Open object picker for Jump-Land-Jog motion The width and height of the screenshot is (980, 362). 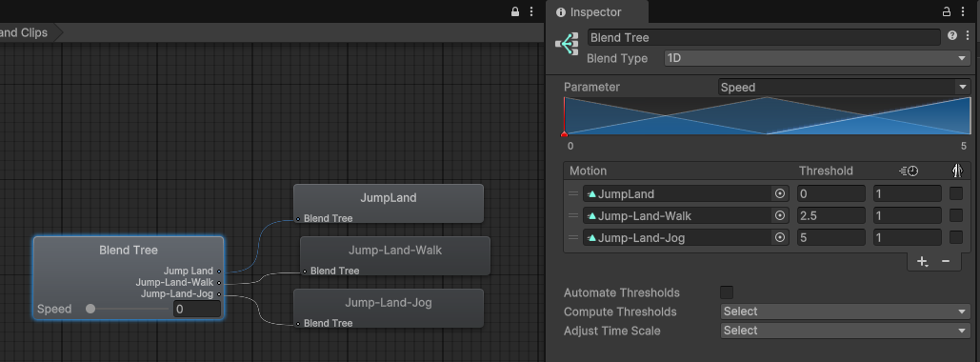780,237
